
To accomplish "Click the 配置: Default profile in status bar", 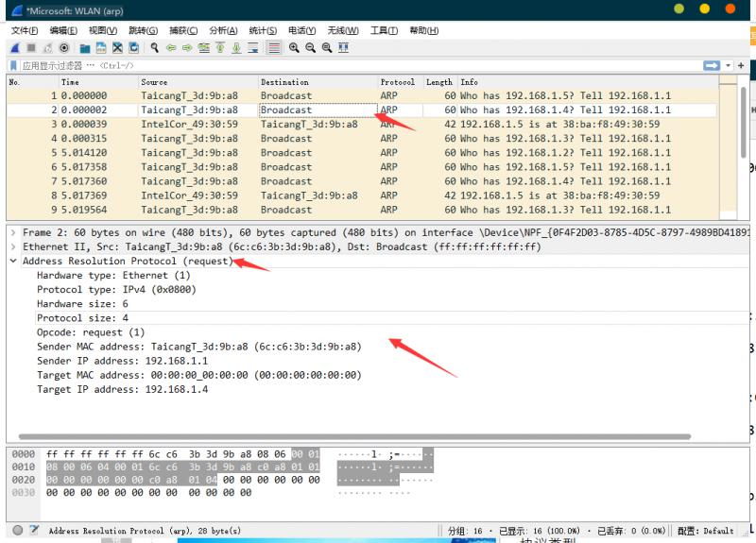I will (x=705, y=531).
